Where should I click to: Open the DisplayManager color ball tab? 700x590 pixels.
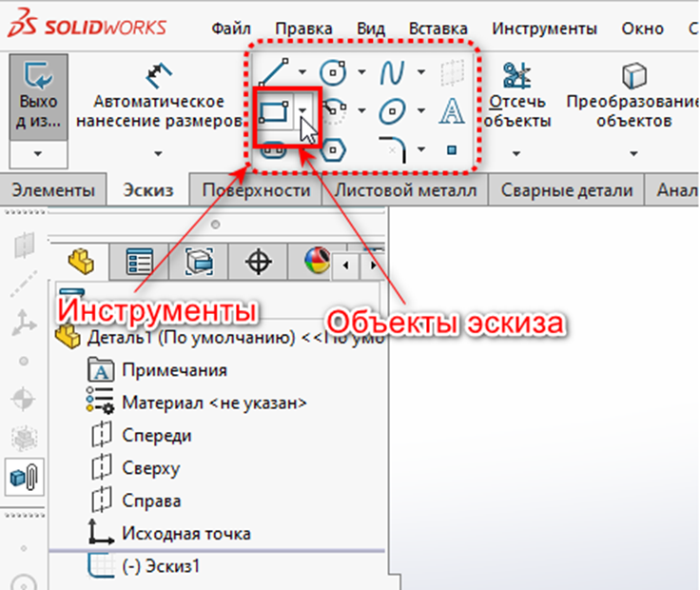316,261
